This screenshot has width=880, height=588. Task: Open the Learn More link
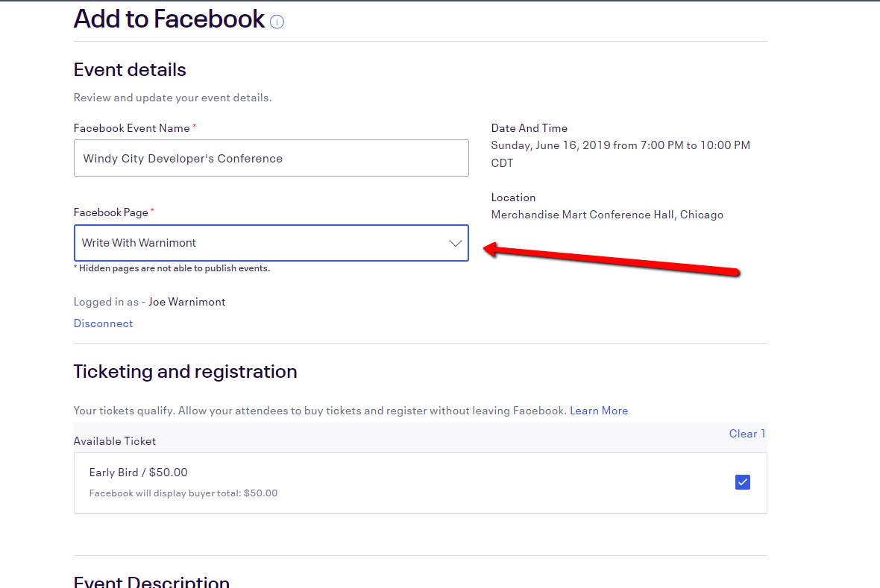click(x=599, y=411)
